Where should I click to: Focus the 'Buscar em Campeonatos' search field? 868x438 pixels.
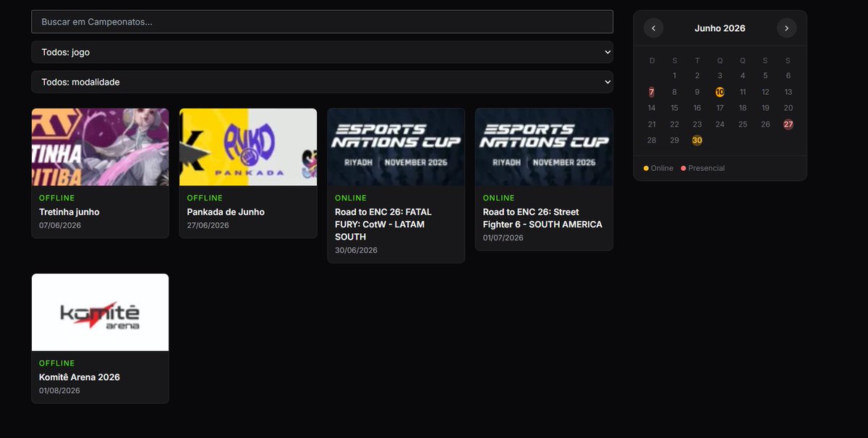(x=322, y=22)
